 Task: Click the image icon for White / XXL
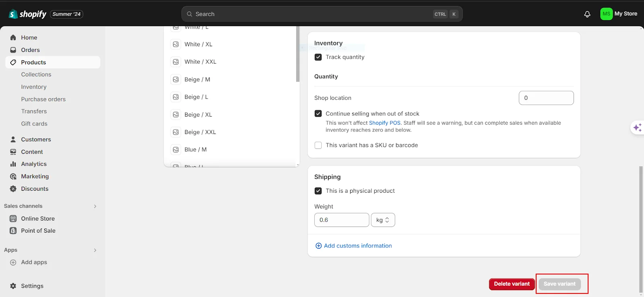pos(176,62)
